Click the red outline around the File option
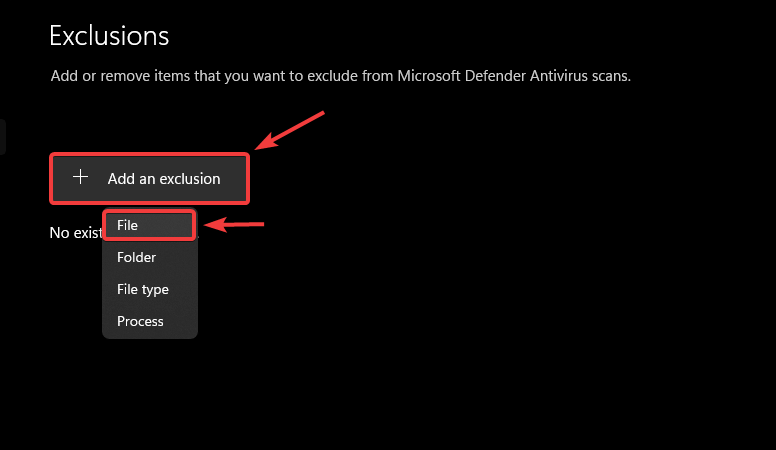This screenshot has width=776, height=450. pyautogui.click(x=193, y=226)
